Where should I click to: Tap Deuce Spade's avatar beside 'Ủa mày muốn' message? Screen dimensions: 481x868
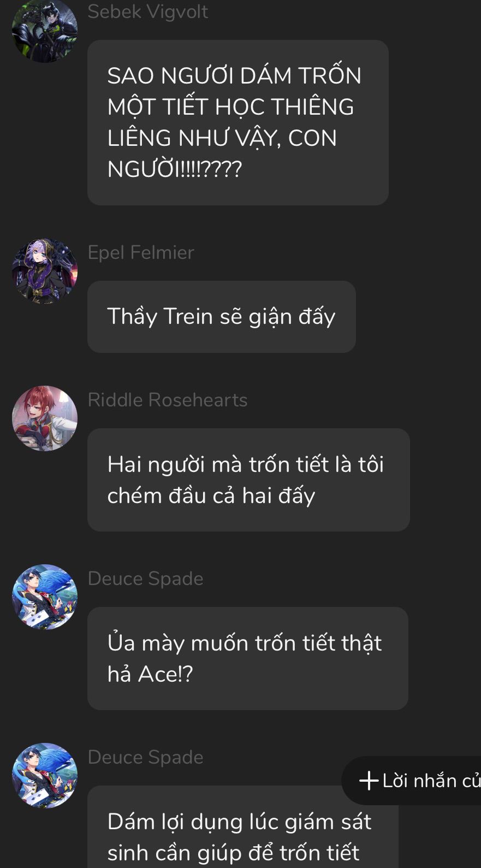(45, 597)
